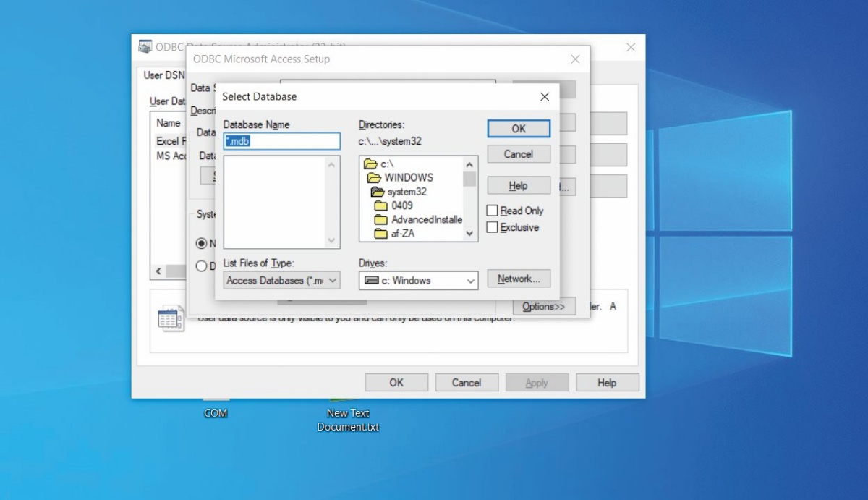Click the Directories scrollbar thumb
The width and height of the screenshot is (868, 500).
(469, 179)
